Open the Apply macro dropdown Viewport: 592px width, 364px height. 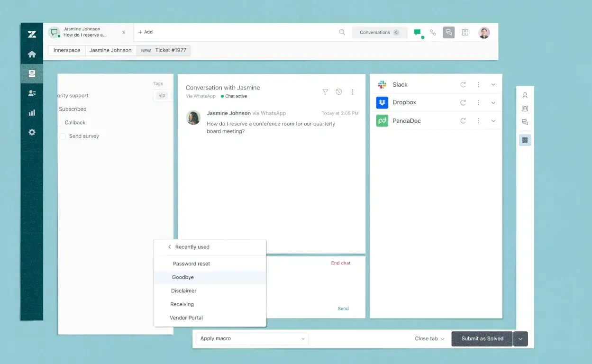(x=252, y=338)
